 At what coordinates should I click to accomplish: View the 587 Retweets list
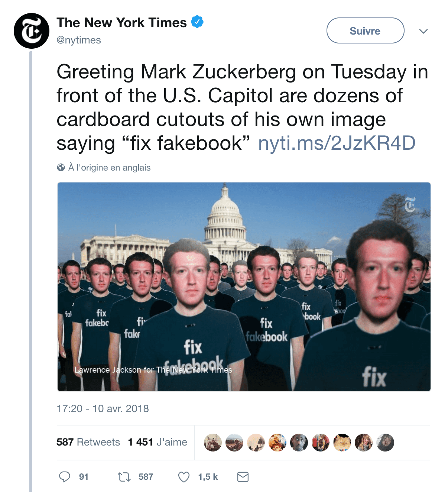click(88, 442)
